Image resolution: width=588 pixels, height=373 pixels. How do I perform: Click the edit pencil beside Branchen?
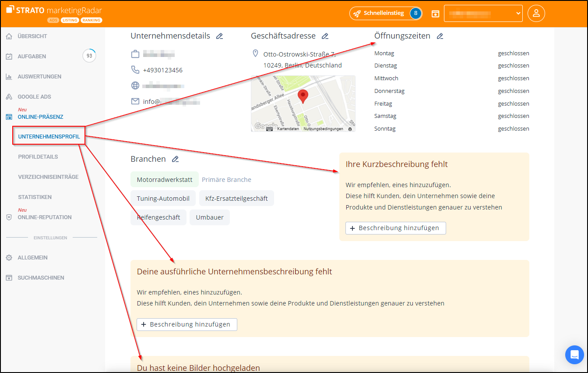click(175, 159)
